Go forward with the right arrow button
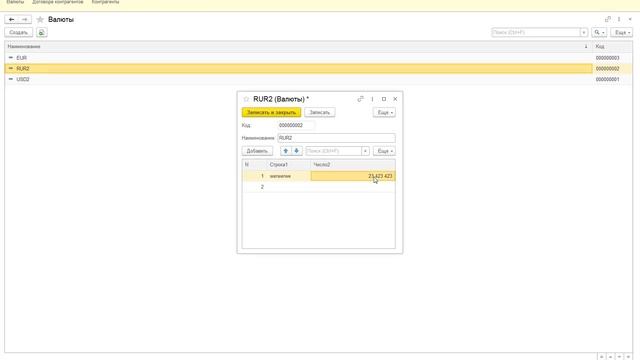Image resolution: width=640 pixels, height=360 pixels. [24, 19]
